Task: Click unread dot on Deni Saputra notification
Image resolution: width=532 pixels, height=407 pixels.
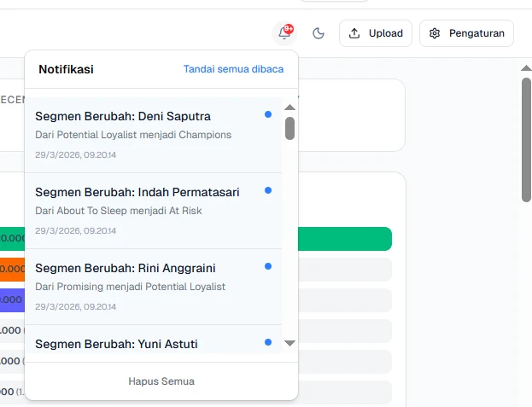Action: click(x=268, y=114)
